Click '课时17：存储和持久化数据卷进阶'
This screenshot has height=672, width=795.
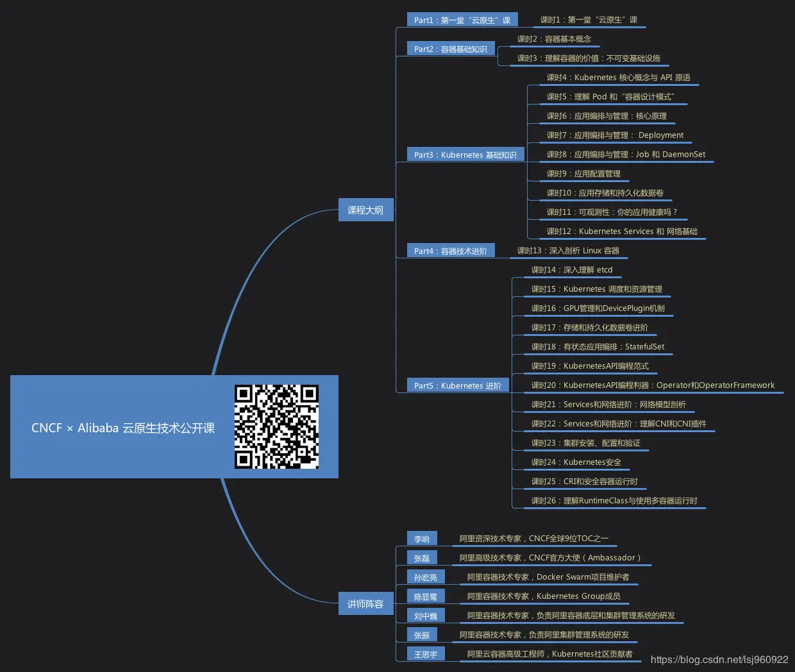(590, 328)
